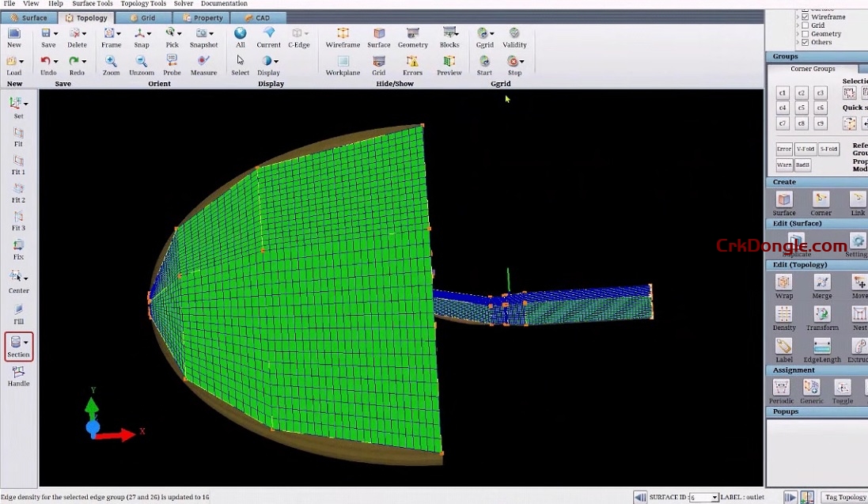The image size is (868, 504).
Task: Select the Wireframe display tool
Action: coord(343,36)
